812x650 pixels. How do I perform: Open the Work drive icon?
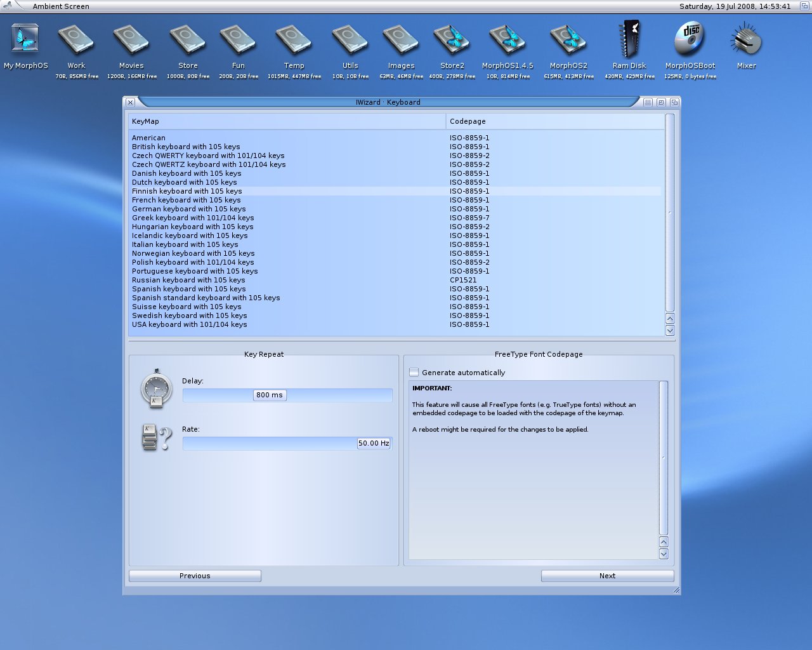tap(76, 39)
